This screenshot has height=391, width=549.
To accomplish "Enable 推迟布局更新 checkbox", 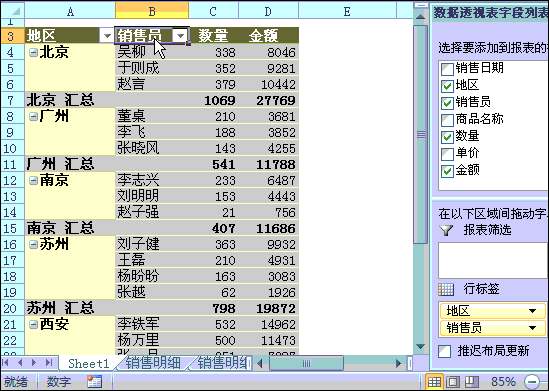I will click(x=445, y=351).
